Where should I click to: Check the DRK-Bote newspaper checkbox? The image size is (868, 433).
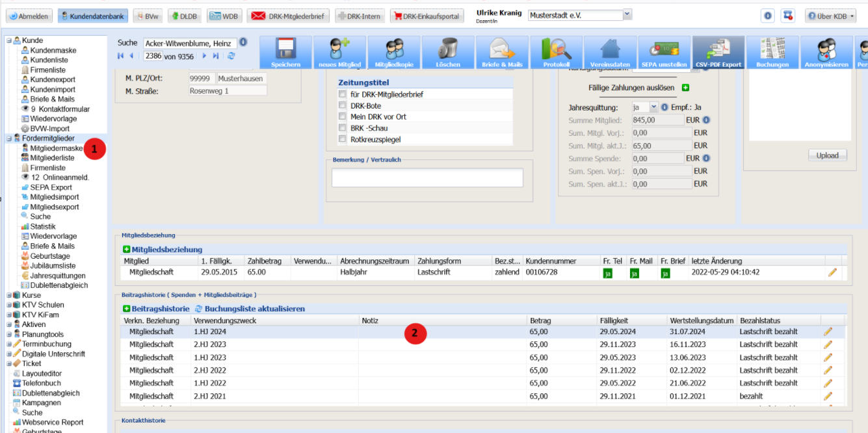(343, 106)
